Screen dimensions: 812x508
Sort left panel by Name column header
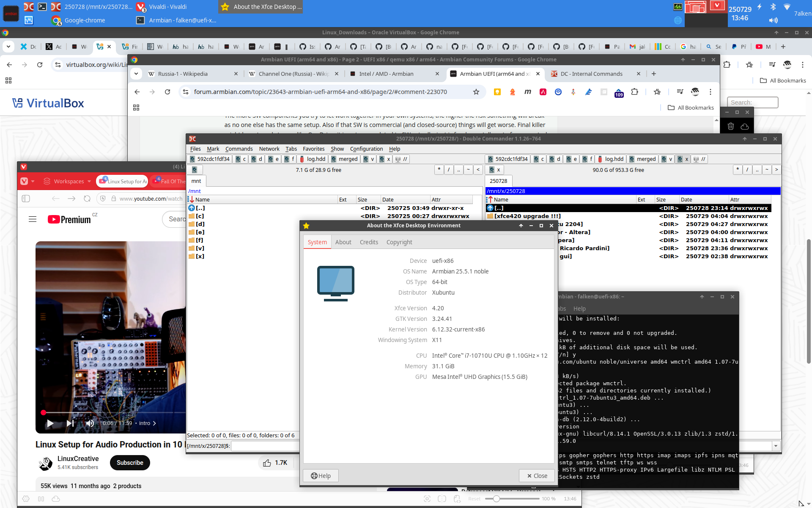pos(262,199)
